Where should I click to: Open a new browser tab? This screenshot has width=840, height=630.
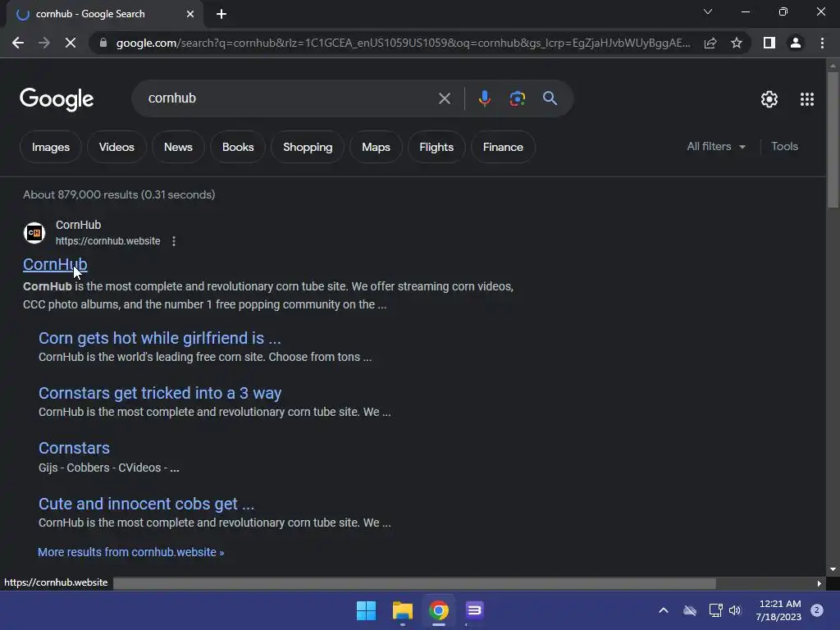tap(221, 14)
